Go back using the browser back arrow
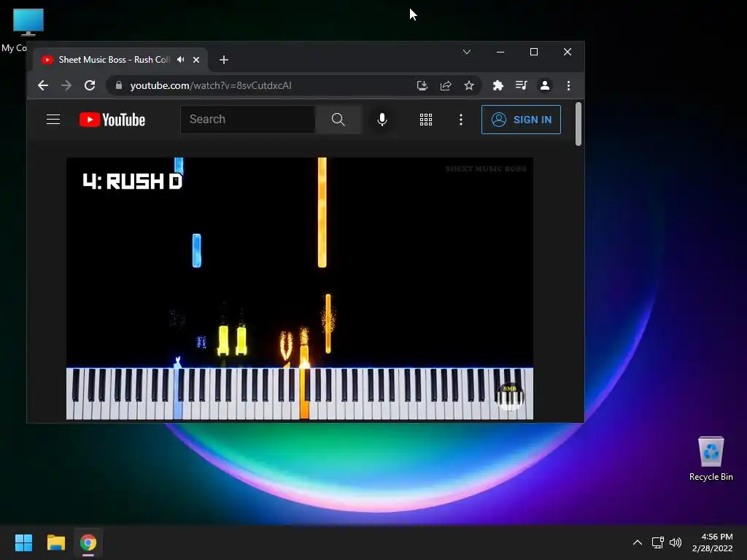 (x=43, y=86)
